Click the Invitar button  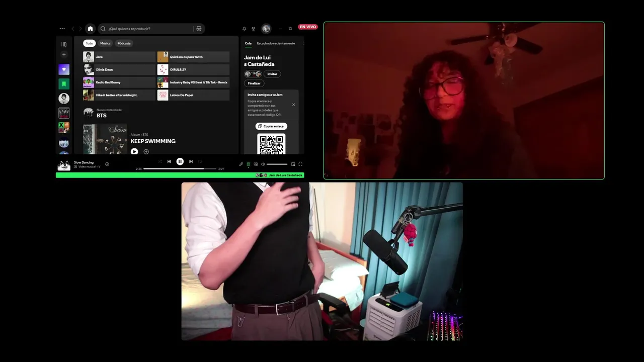(272, 74)
